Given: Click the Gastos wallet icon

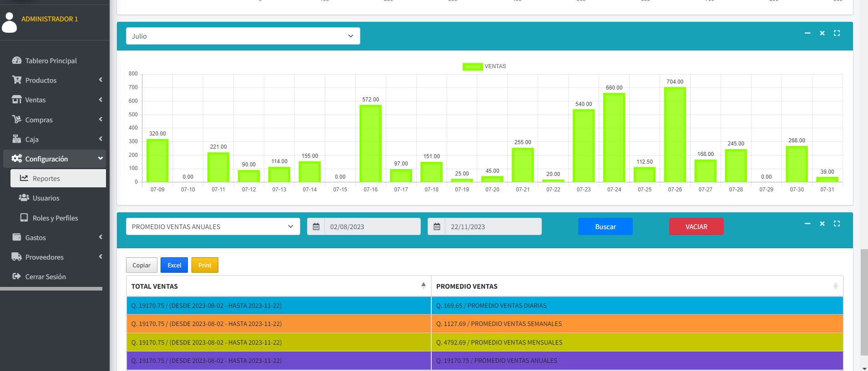Looking at the screenshot, I should pos(17,237).
